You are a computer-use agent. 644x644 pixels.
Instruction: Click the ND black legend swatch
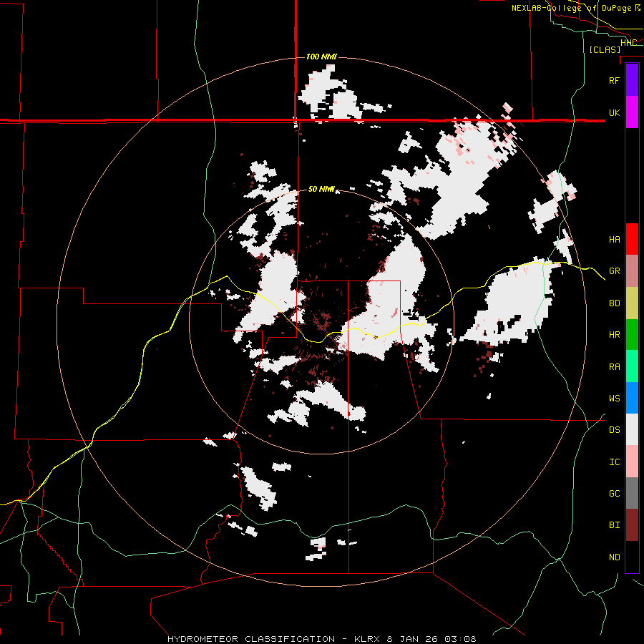[632, 557]
